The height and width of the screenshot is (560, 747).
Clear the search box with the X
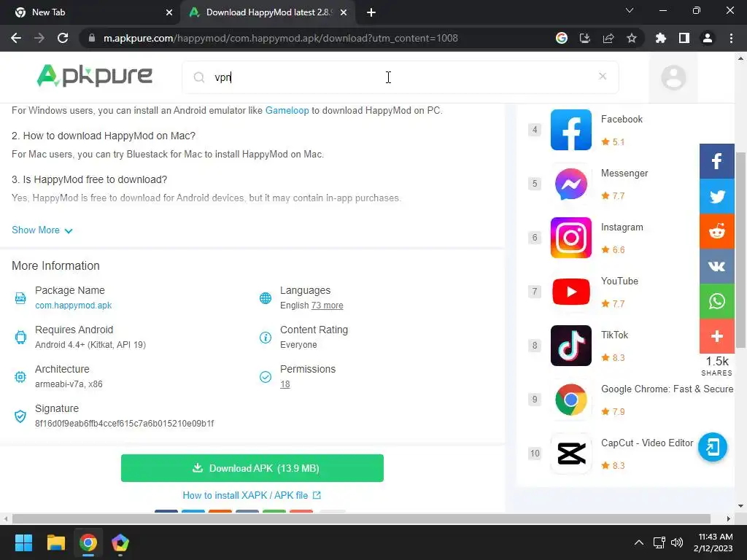click(x=602, y=76)
